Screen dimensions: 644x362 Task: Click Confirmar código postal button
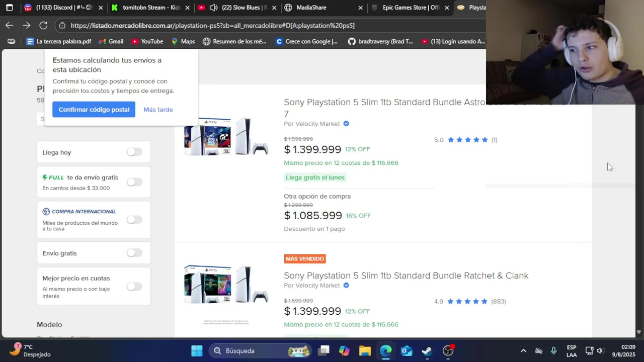[x=94, y=109]
